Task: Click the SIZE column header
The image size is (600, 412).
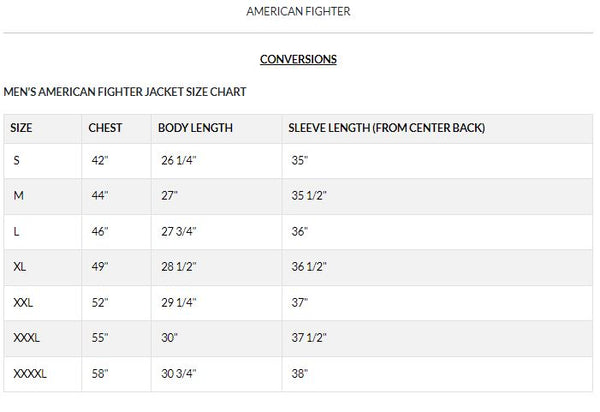Action: pos(21,128)
